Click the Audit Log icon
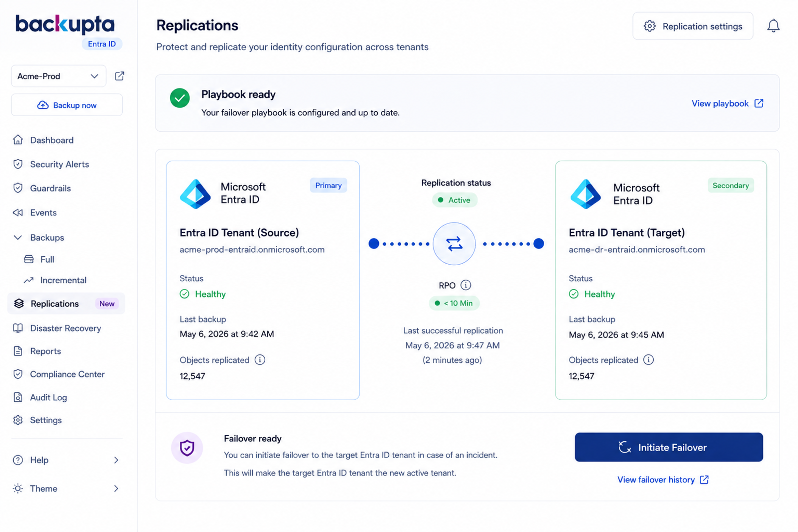Screen dimensions: 798x532 [x=18, y=397]
